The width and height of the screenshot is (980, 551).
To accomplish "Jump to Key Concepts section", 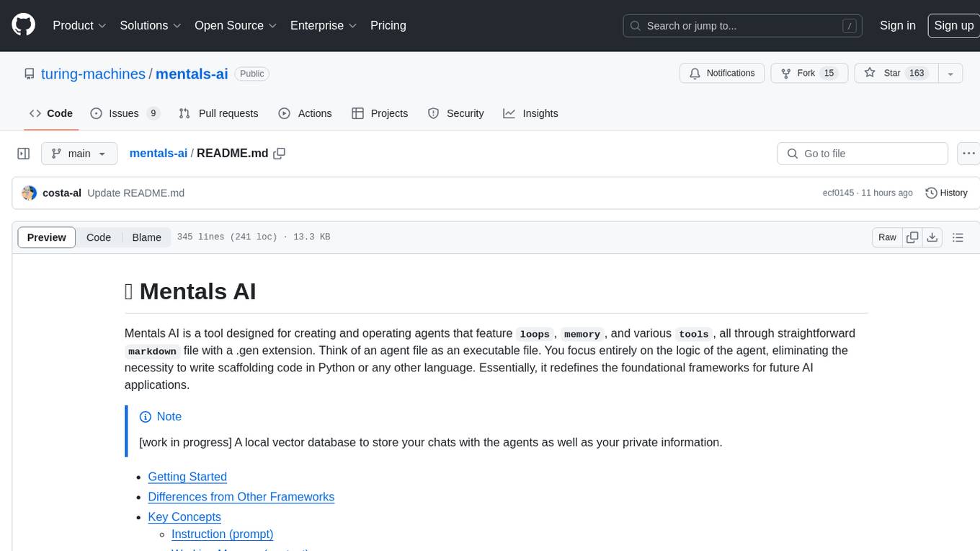I will tap(184, 517).
